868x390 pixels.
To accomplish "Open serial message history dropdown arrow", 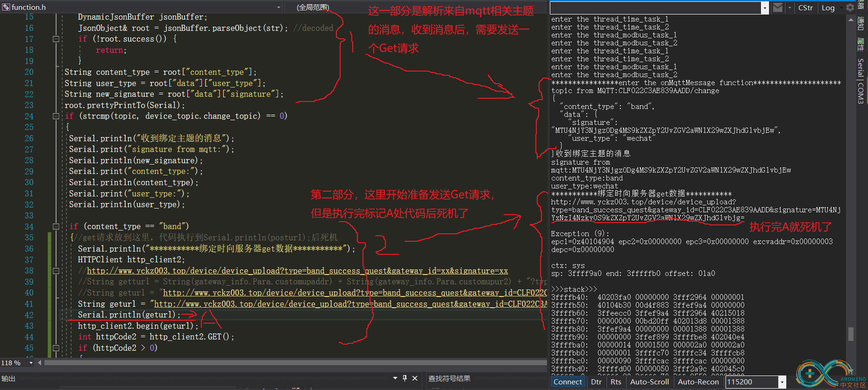I will [x=765, y=8].
